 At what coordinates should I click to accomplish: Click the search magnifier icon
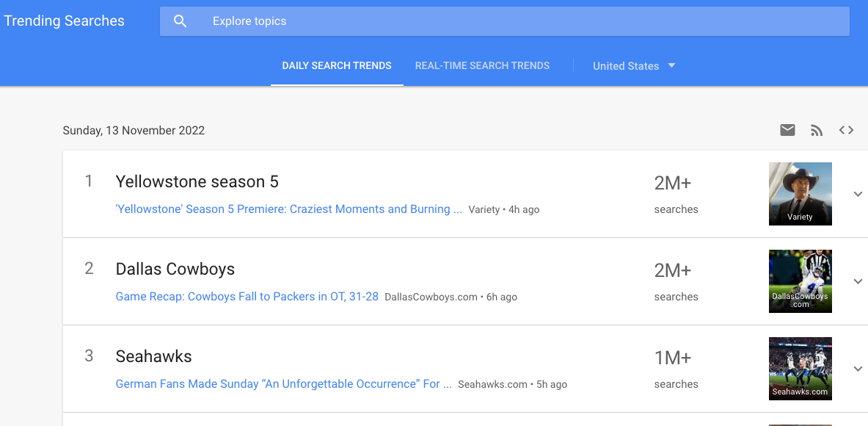pyautogui.click(x=180, y=21)
